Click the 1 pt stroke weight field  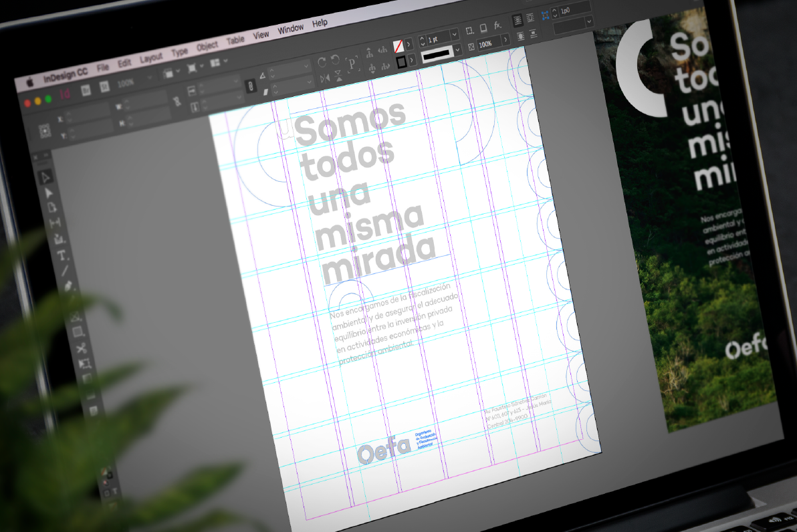pyautogui.click(x=438, y=37)
